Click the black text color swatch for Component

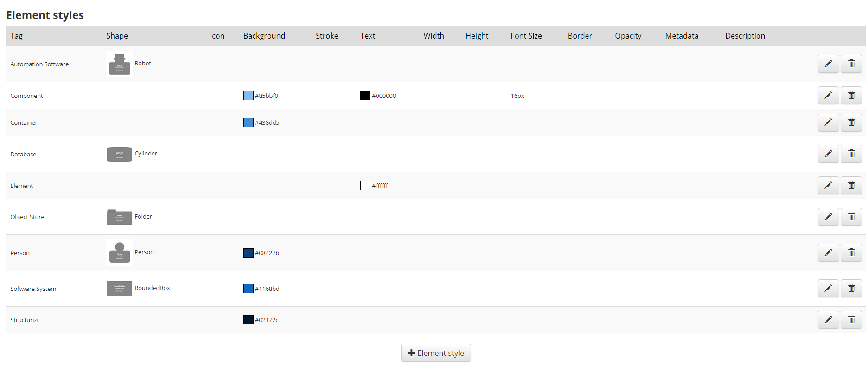tap(365, 96)
